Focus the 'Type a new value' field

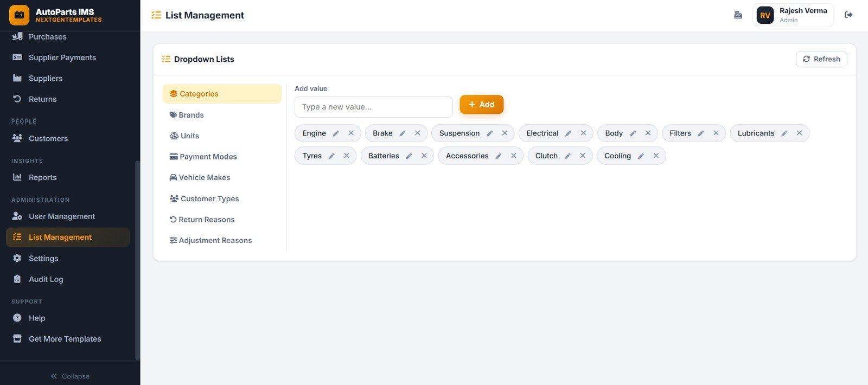(x=374, y=107)
